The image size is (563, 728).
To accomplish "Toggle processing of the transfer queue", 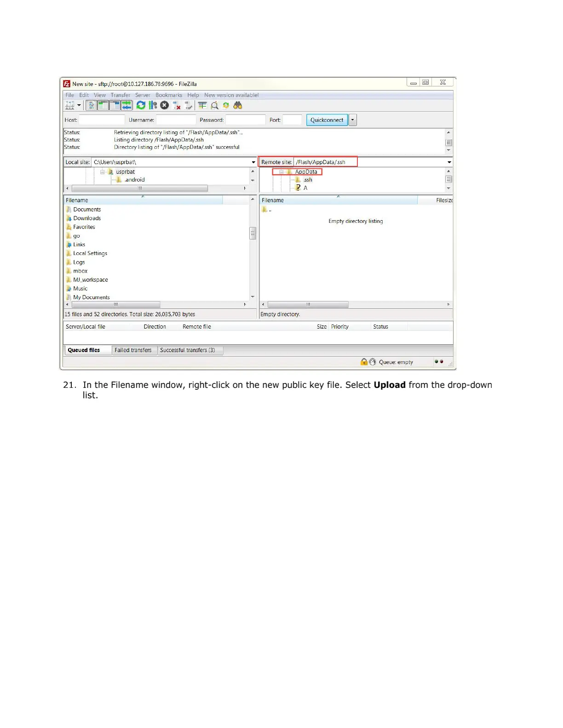I will (152, 106).
